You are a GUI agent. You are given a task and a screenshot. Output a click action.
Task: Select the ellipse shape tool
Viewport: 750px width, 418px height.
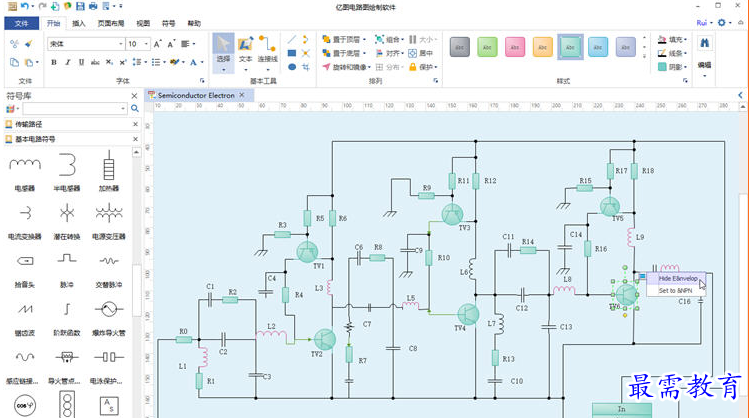click(292, 67)
